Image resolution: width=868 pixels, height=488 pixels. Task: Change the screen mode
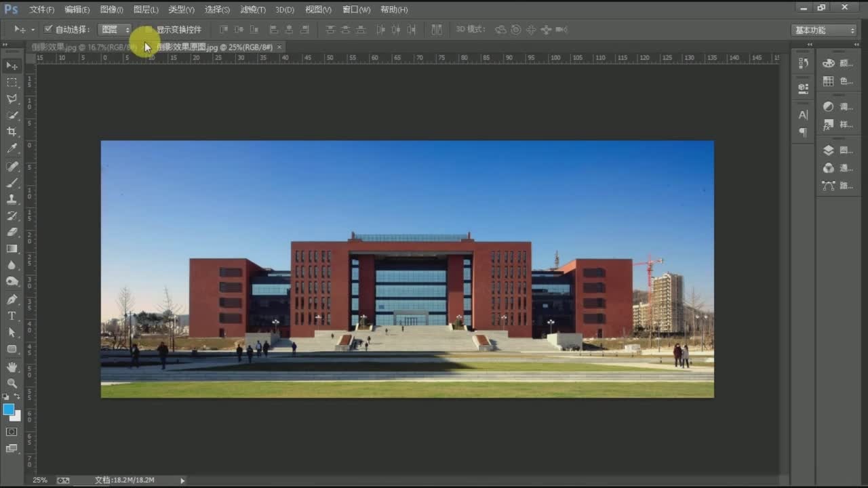tap(12, 449)
